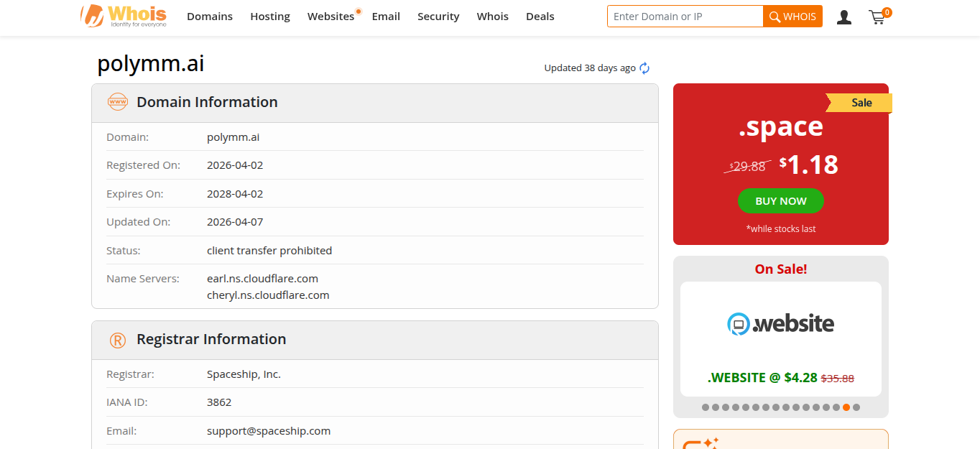Click the struck-through $35.88 price
Screen dimensions: 980x449
(838, 379)
